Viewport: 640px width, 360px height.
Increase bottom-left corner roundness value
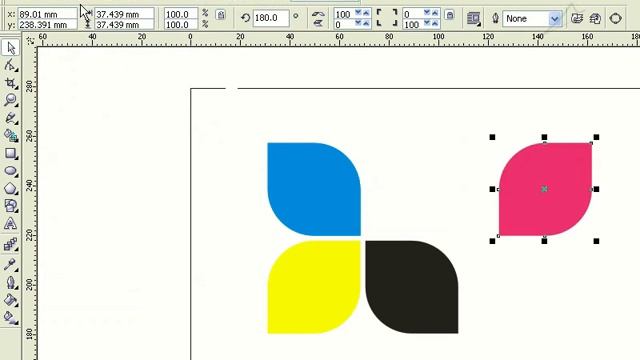pos(366,24)
